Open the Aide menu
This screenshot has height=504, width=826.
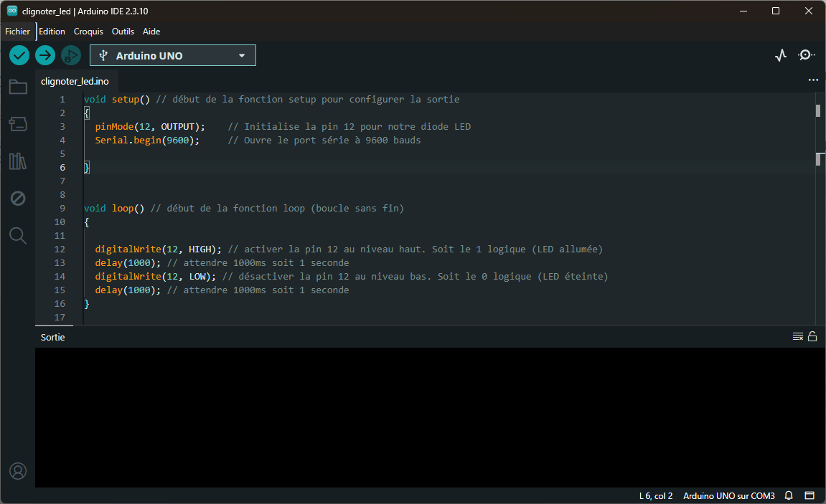(x=151, y=32)
